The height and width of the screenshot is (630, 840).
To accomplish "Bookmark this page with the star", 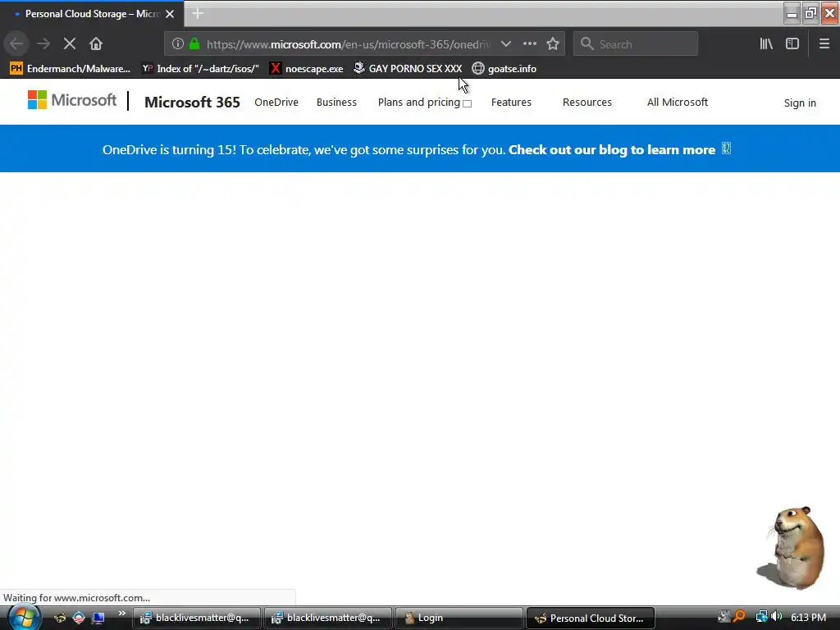I will [553, 44].
